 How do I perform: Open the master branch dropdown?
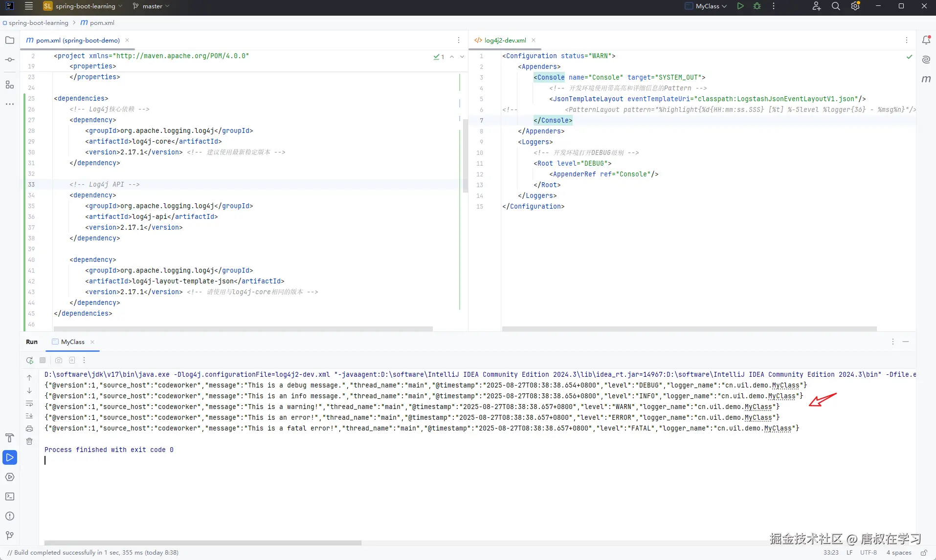(x=151, y=6)
